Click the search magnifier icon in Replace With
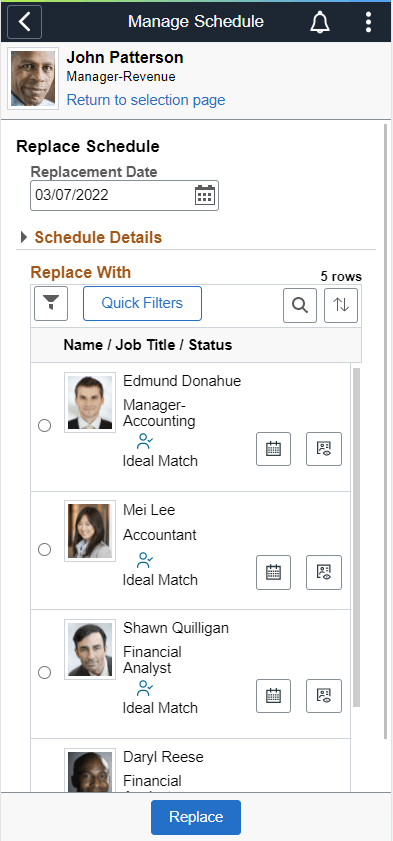This screenshot has height=841, width=393. 300,305
